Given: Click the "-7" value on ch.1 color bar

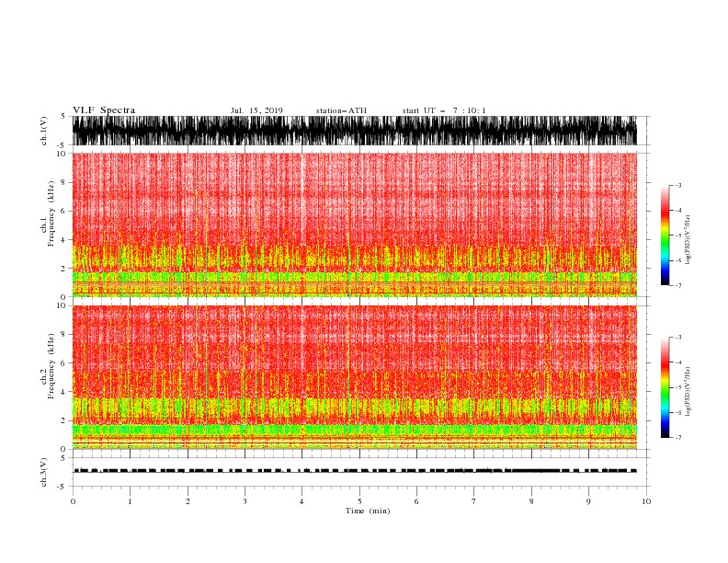Looking at the screenshot, I should (x=678, y=285).
